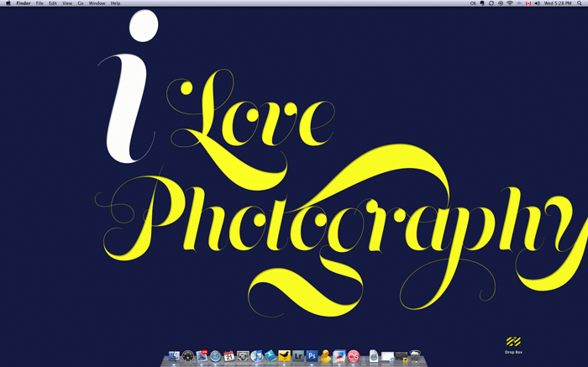The image size is (588, 367).
Task: Open the Canadian flag input menu
Action: click(528, 3)
